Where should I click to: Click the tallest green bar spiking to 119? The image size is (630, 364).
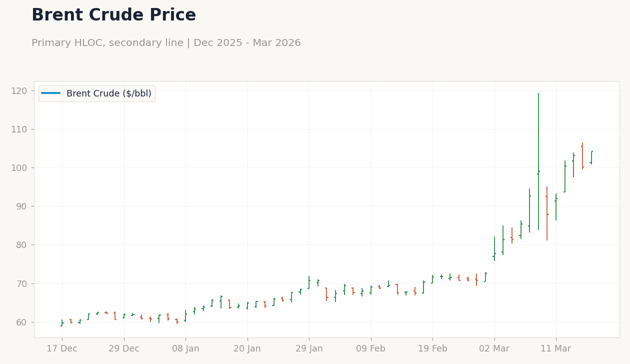point(538,161)
